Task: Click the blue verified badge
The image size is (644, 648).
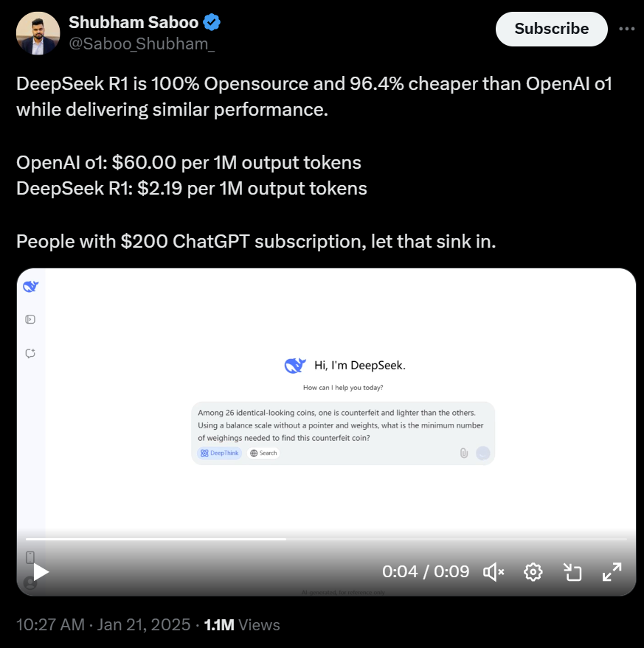Action: [212, 23]
